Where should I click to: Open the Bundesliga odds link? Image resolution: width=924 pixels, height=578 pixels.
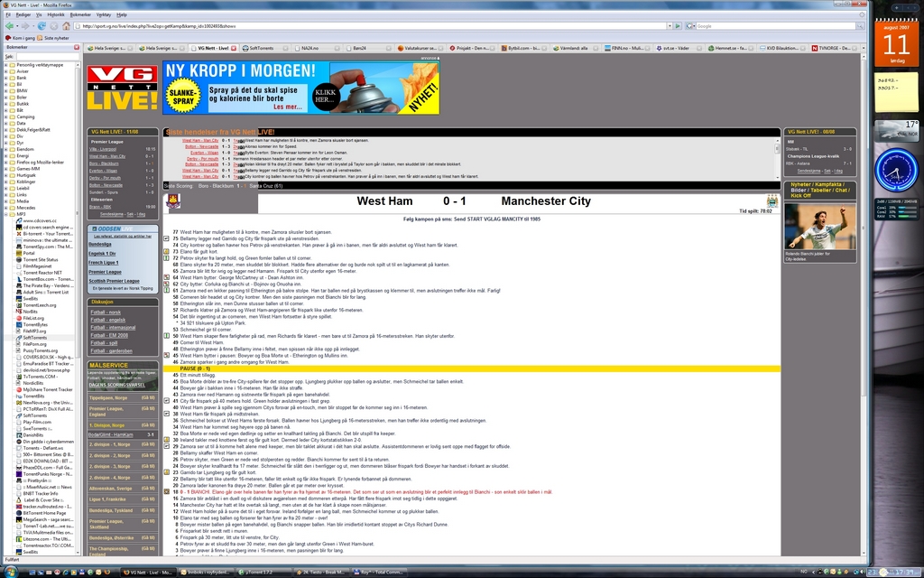click(x=99, y=244)
